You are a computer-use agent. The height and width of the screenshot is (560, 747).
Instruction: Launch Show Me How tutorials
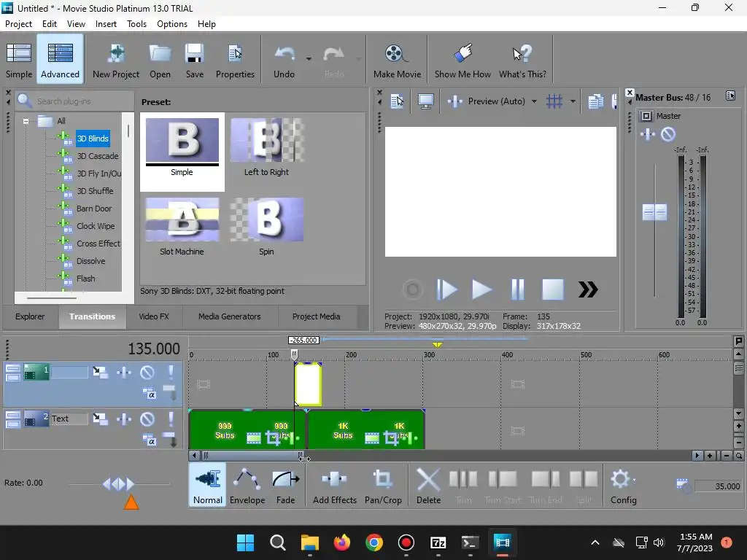click(x=462, y=61)
